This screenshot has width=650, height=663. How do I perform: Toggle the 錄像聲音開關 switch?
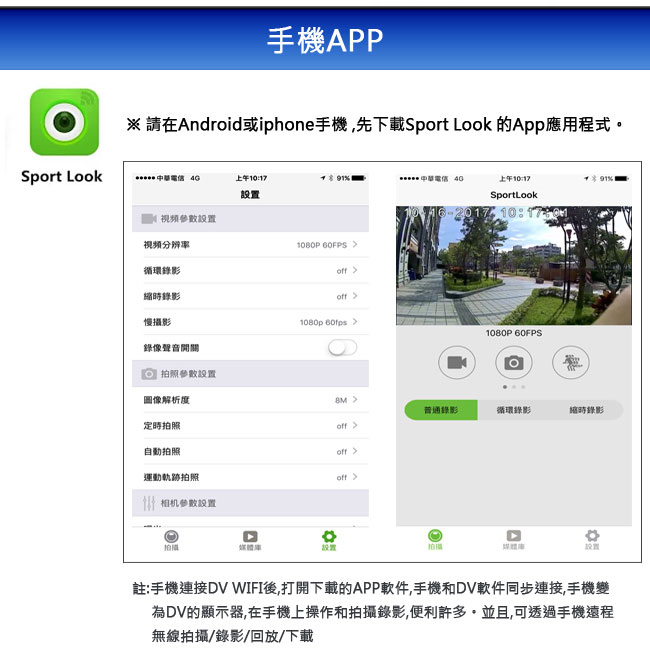(342, 348)
